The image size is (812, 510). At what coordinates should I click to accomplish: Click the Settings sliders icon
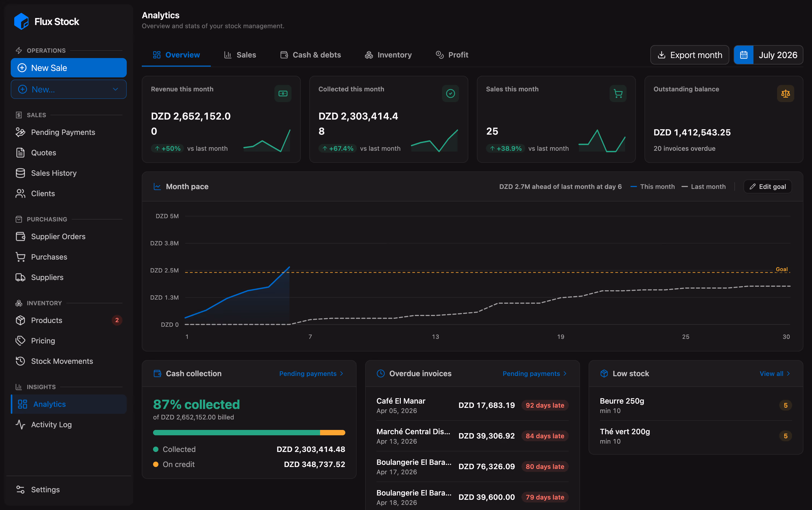21,489
